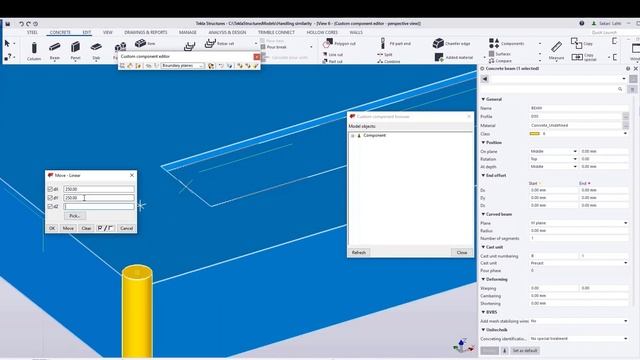This screenshot has width=640, height=360.
Task: Save the model with the disk icon
Action: click(x=7, y=24)
